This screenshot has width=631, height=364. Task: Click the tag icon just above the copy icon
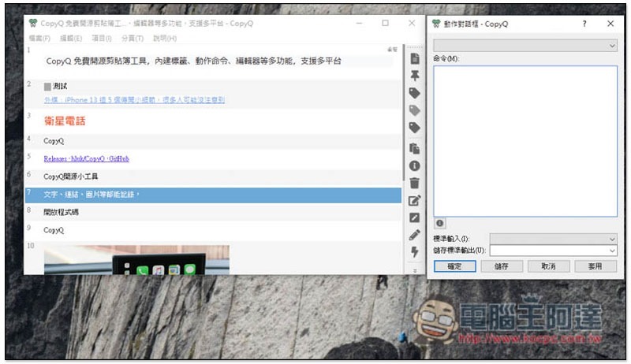click(415, 128)
